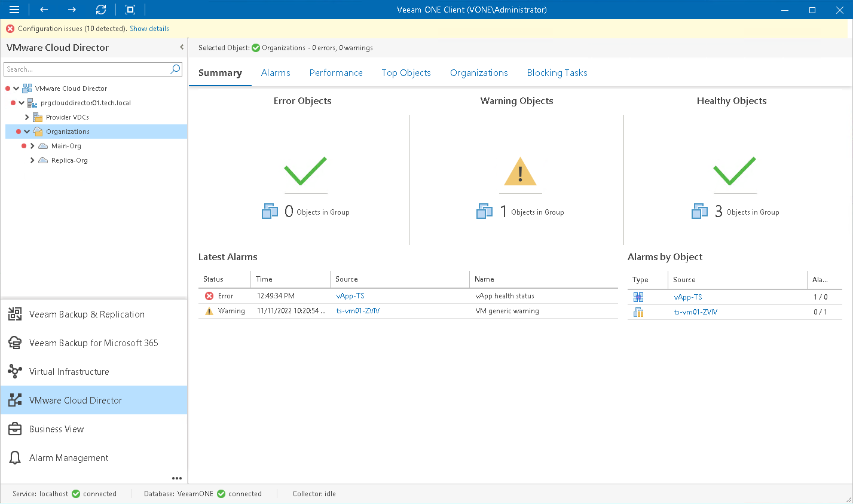Switch to the Alarms tab
Image resolution: width=853 pixels, height=504 pixels.
point(276,72)
